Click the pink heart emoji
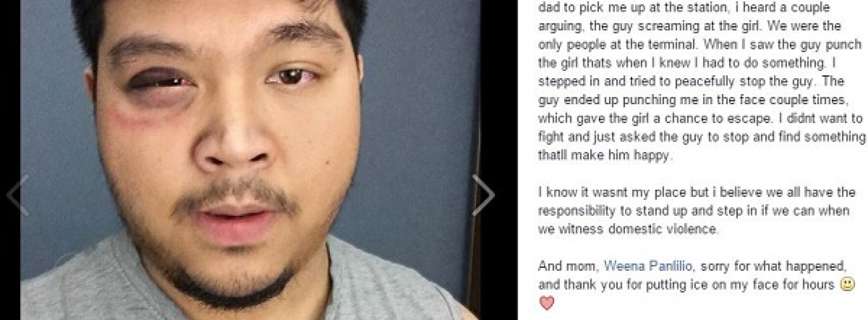This screenshot has width=868, height=320. [x=546, y=303]
